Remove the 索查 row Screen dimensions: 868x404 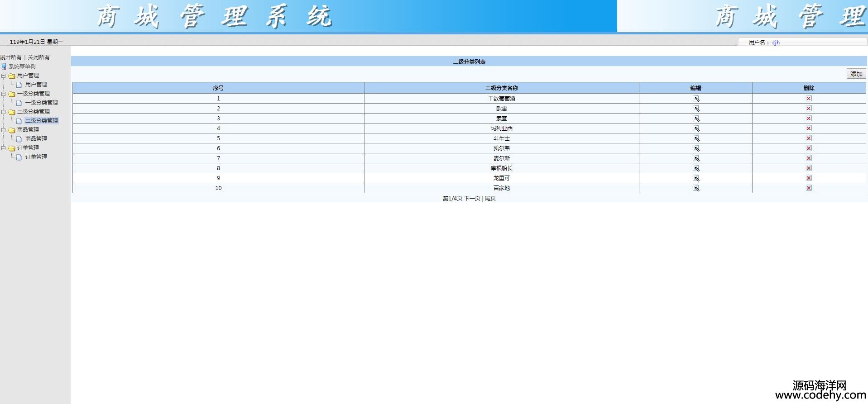[809, 118]
